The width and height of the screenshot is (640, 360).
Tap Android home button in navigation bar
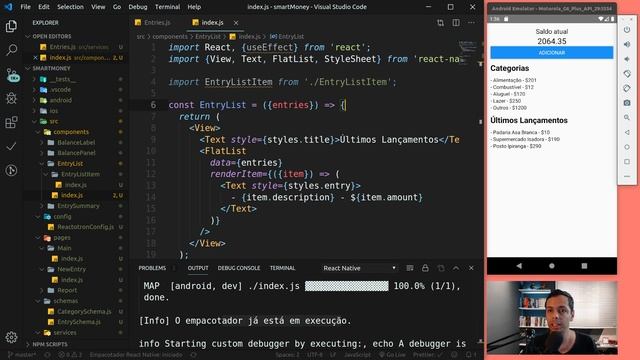(x=552, y=266)
